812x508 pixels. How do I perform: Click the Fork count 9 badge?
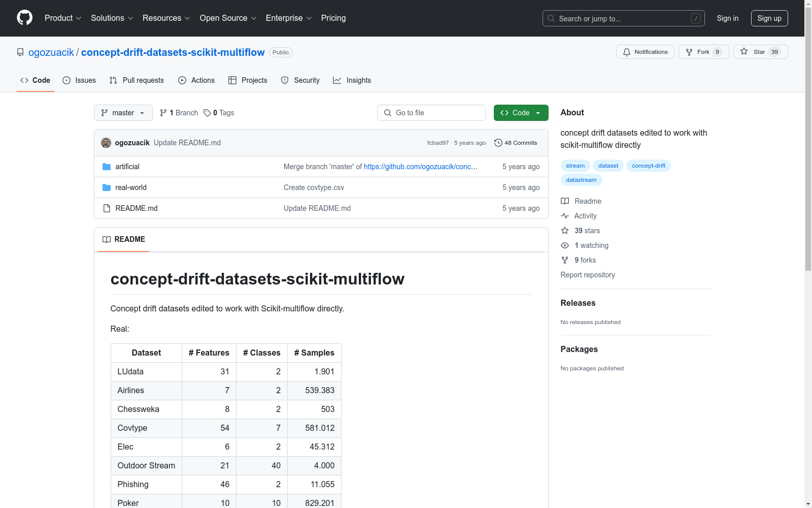point(717,52)
